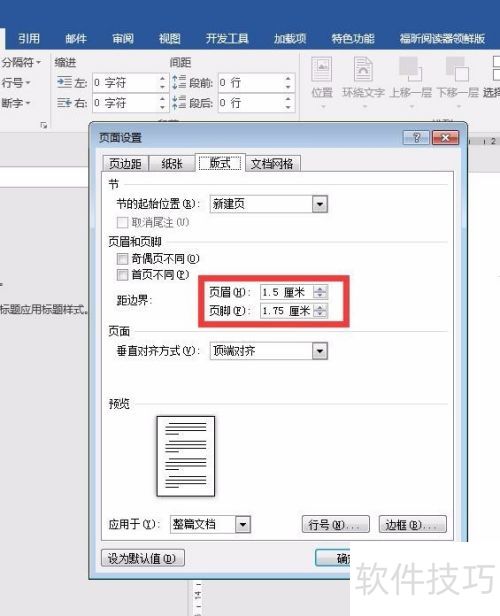
Task: Increase the 页眉 distance with spinner
Action: click(320, 289)
